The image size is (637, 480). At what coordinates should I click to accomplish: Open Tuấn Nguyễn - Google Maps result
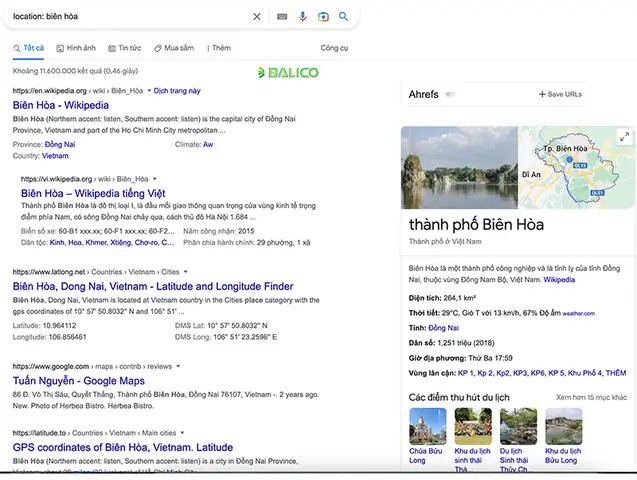pyautogui.click(x=79, y=381)
